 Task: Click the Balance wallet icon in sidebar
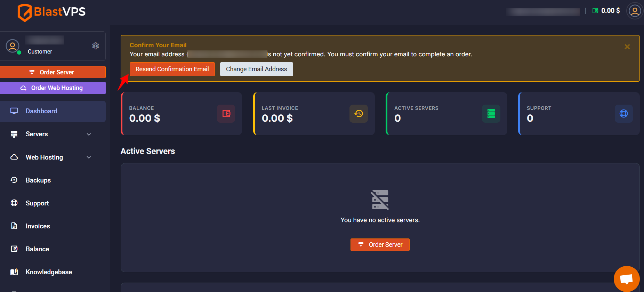(14, 249)
